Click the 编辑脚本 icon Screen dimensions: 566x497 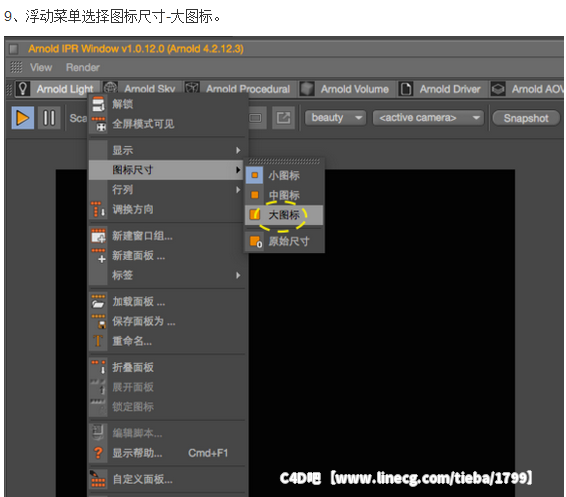tap(98, 432)
